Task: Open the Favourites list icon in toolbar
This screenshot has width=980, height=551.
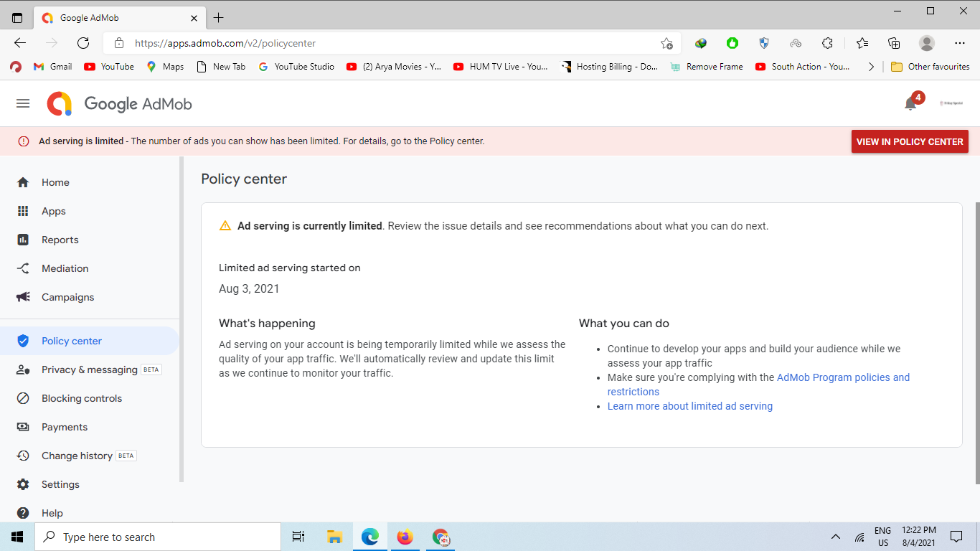Action: pyautogui.click(x=862, y=43)
